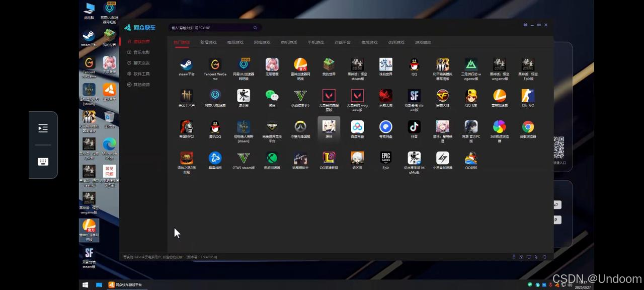Open the Windows Start button
The height and width of the screenshot is (290, 644).
[86, 285]
